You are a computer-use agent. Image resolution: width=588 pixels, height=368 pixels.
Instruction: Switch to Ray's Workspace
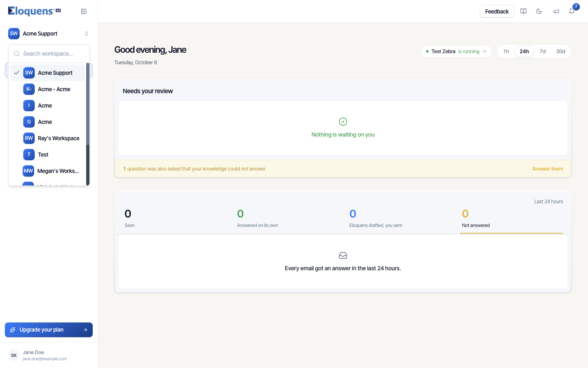[x=47, y=138]
